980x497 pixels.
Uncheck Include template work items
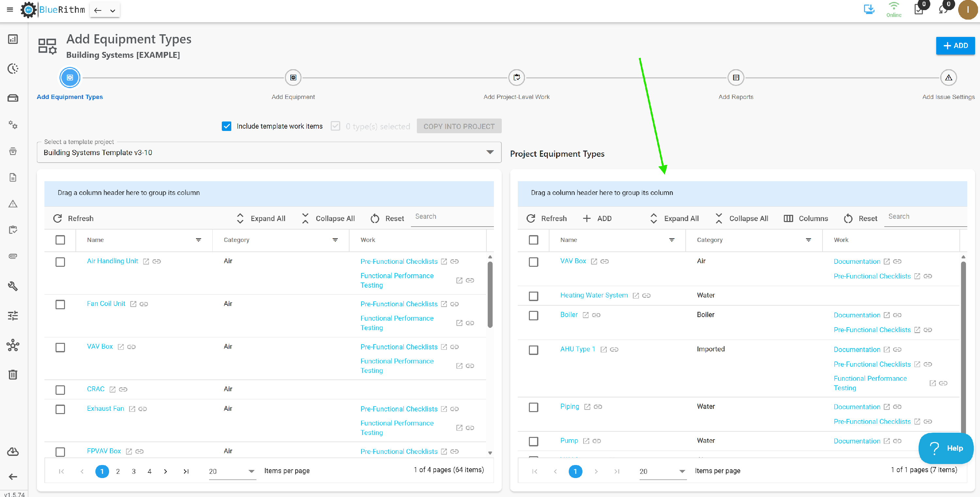[x=226, y=126]
